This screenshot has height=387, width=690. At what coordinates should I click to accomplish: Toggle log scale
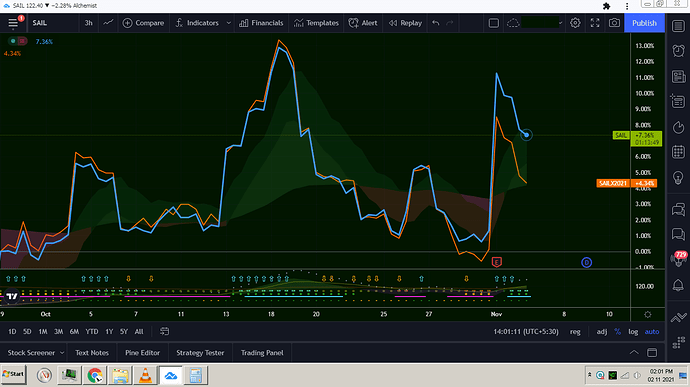point(633,332)
